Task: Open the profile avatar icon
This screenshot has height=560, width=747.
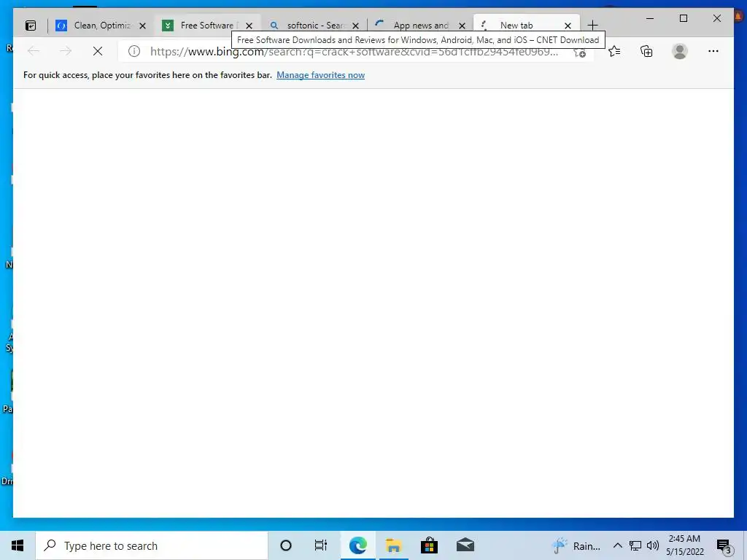Action: pos(680,51)
